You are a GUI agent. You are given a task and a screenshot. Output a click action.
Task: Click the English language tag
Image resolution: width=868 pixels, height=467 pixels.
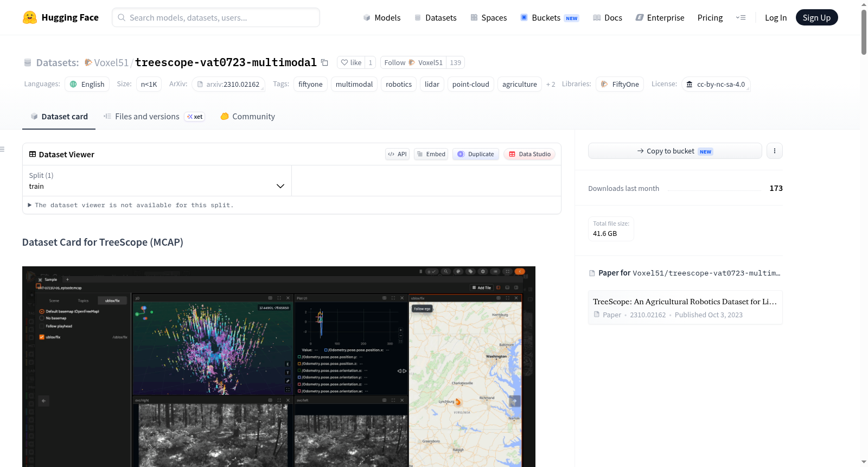87,84
